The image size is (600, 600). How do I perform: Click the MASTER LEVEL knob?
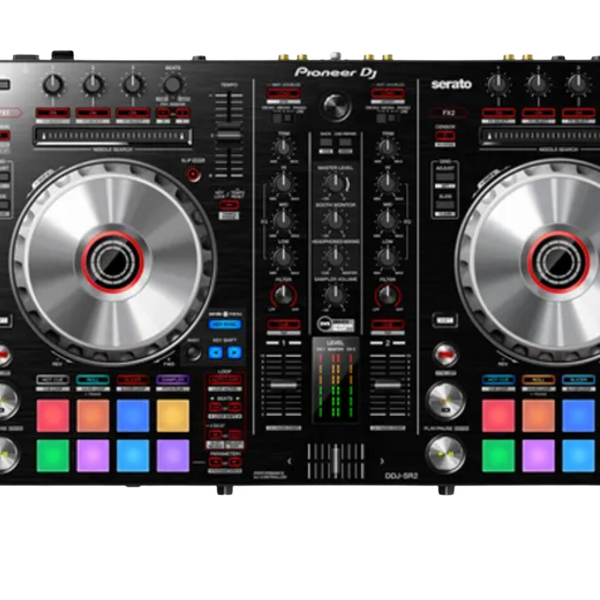(x=335, y=183)
